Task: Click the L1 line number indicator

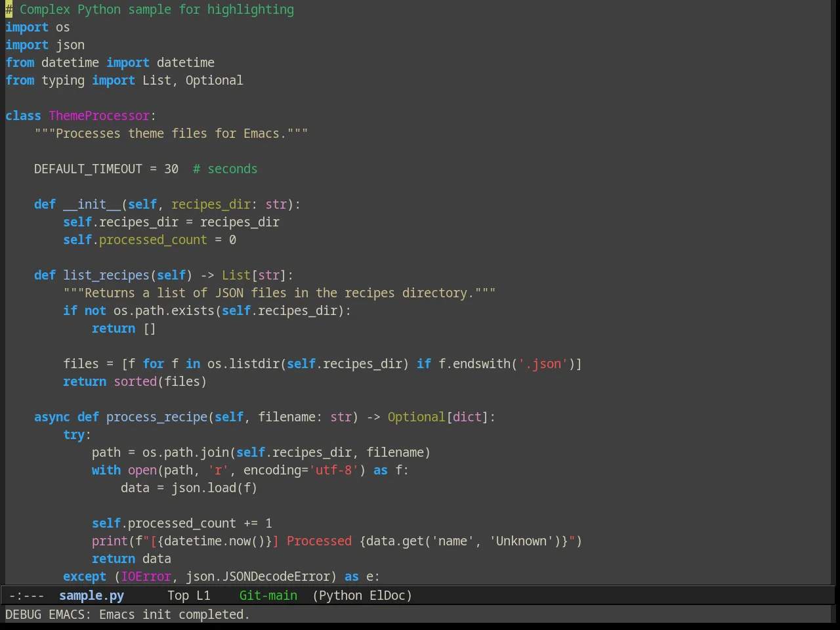Action: 203,595
